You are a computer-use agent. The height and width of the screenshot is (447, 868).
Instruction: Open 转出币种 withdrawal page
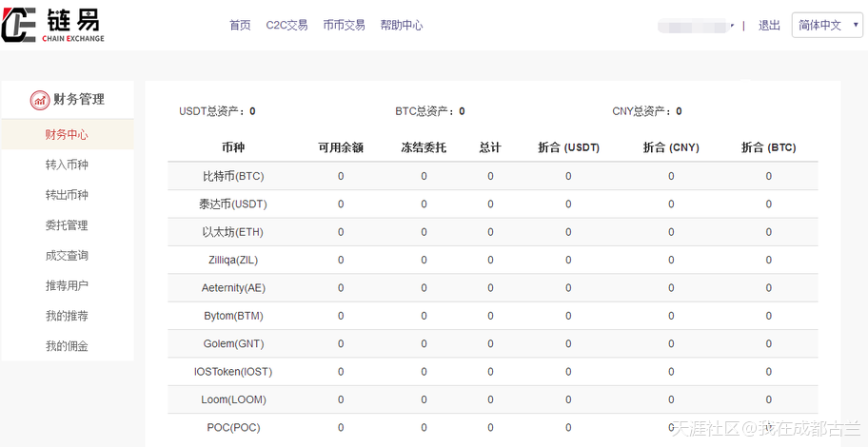point(67,195)
